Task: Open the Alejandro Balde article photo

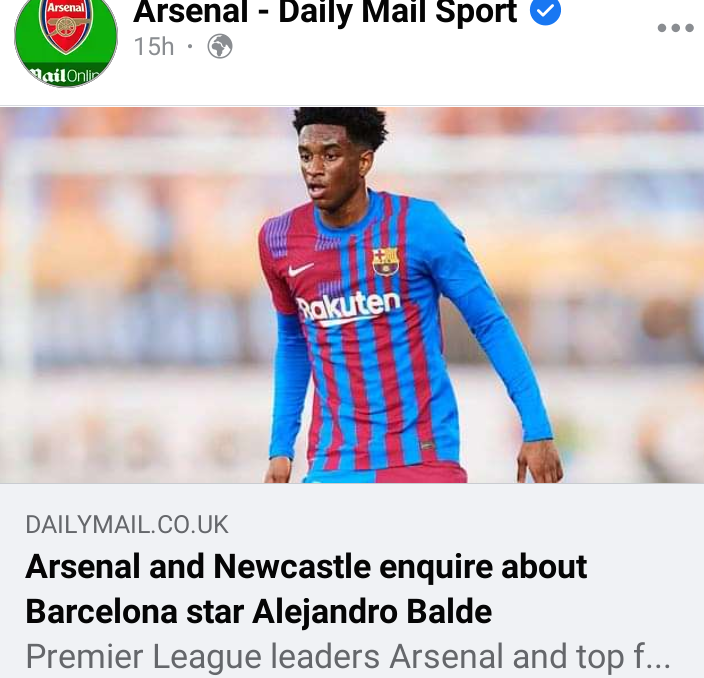Action: tap(352, 295)
